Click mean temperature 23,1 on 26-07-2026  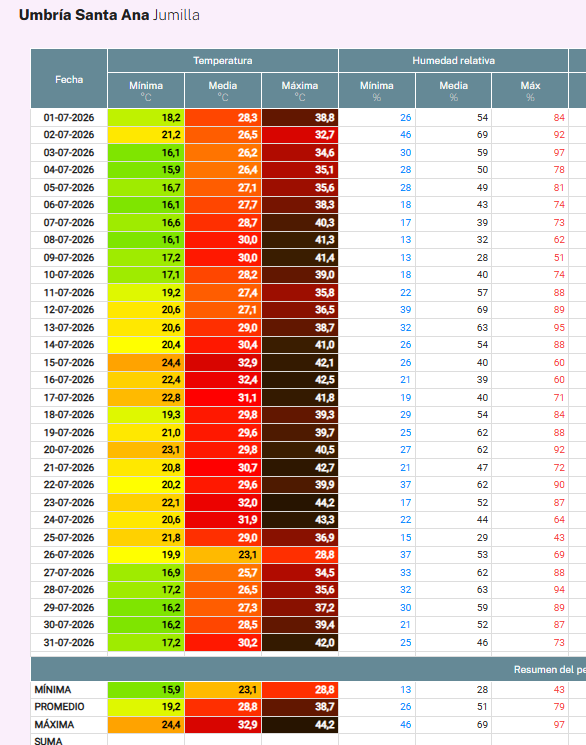pos(223,555)
